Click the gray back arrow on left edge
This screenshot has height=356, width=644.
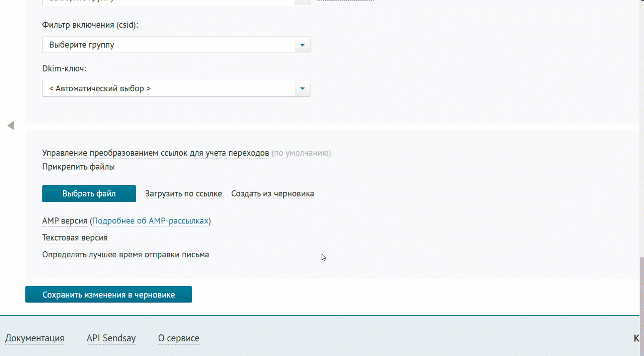10,125
